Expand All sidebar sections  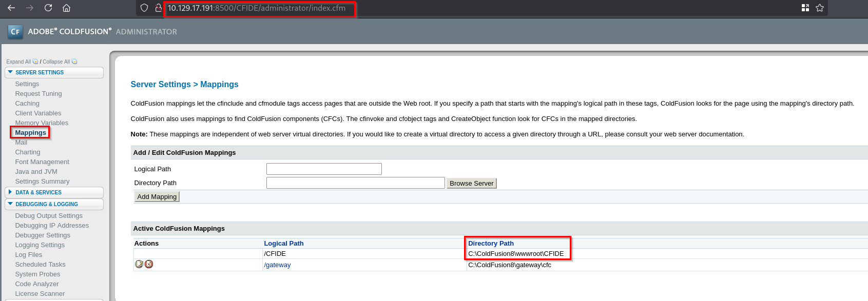tap(22, 62)
